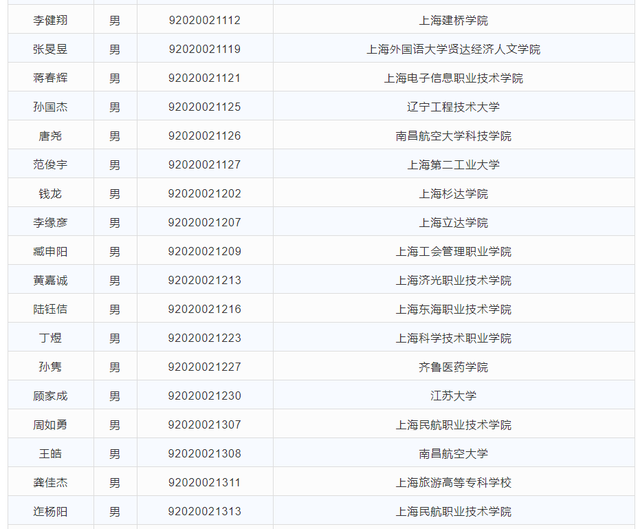Click 上海科学技术职业学院 cell
640x529 pixels.
[x=453, y=338]
